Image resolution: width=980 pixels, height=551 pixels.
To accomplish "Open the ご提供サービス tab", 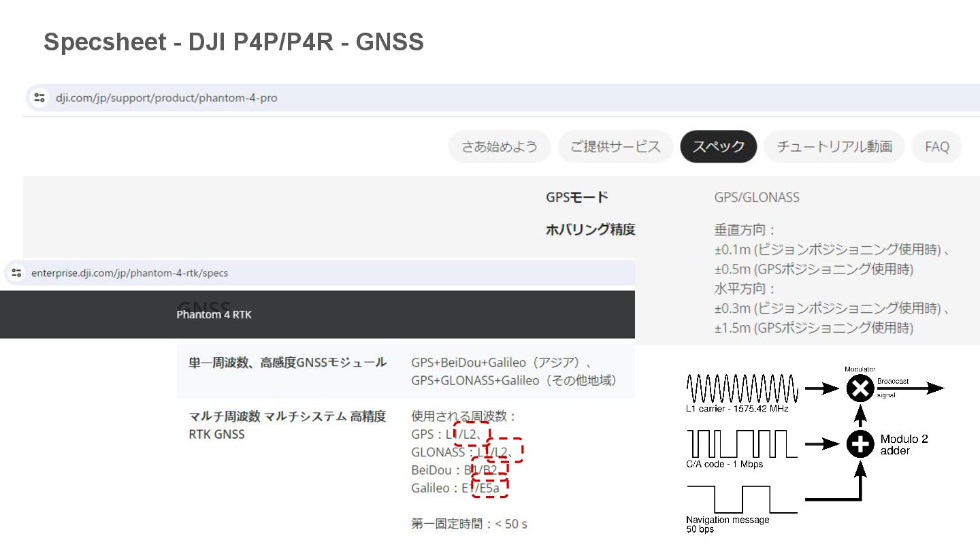I will coord(615,146).
